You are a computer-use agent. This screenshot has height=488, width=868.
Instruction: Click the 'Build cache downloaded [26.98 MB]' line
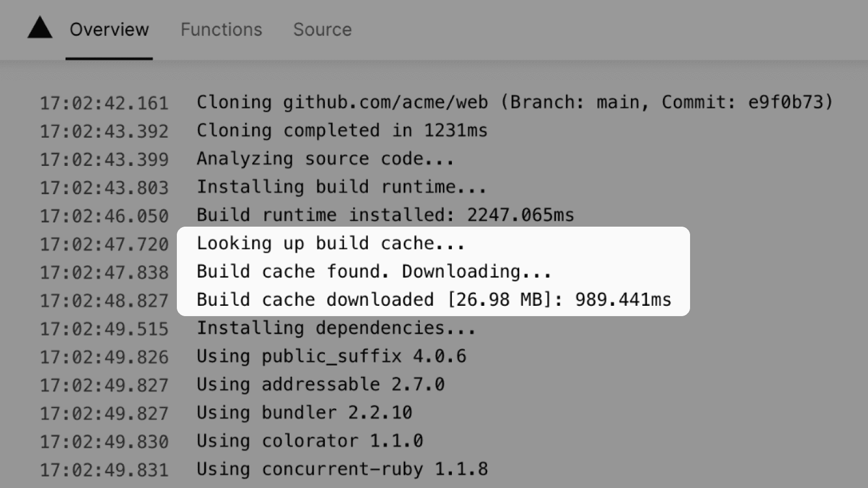(433, 300)
